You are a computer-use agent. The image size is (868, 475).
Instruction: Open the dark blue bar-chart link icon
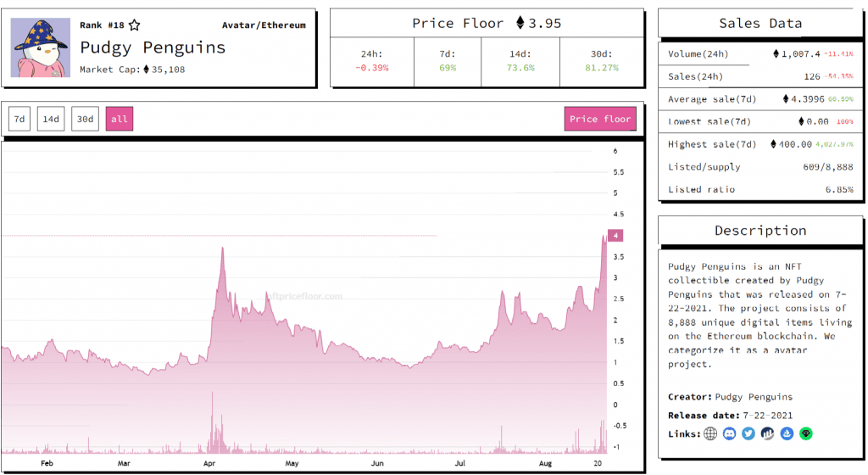(x=767, y=433)
